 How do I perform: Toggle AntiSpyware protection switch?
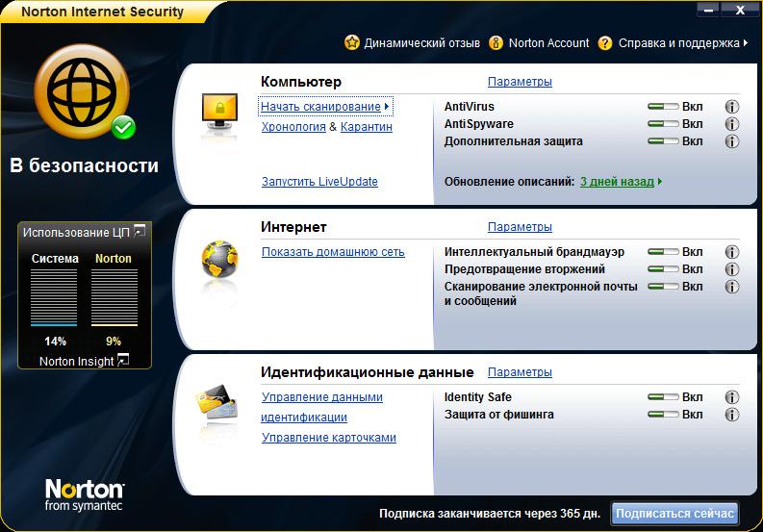point(663,124)
